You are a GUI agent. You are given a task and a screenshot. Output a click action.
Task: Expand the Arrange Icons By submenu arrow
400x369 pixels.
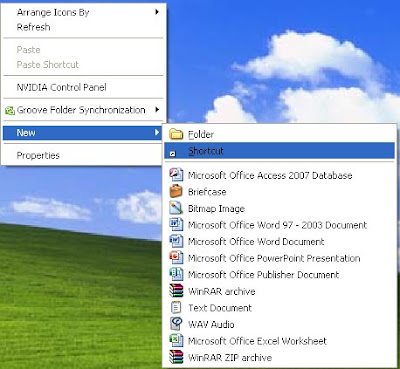pos(157,12)
